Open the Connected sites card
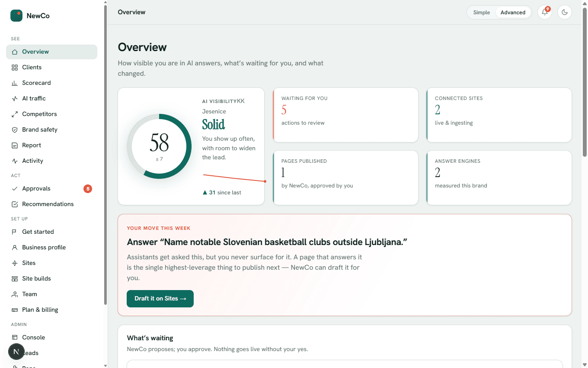588x368 pixels. point(499,115)
